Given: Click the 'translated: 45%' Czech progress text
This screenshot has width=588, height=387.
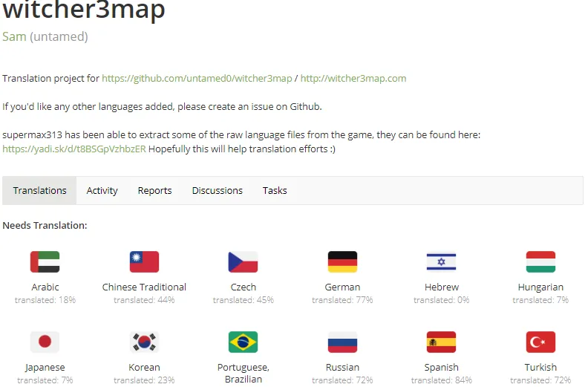Looking at the screenshot, I should (243, 300).
